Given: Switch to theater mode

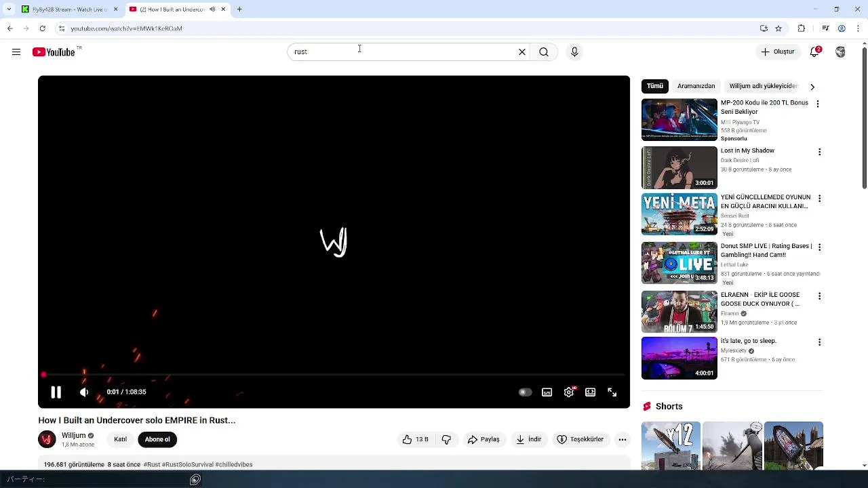Looking at the screenshot, I should [591, 392].
